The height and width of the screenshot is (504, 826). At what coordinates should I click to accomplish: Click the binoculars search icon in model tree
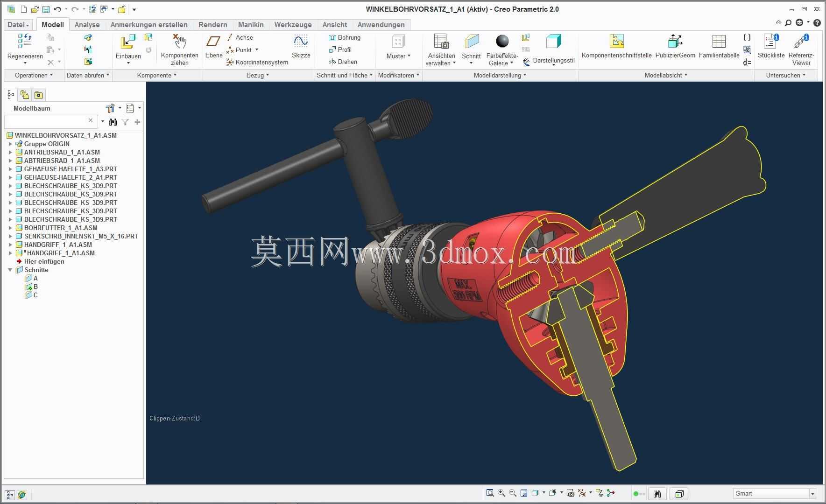[113, 122]
